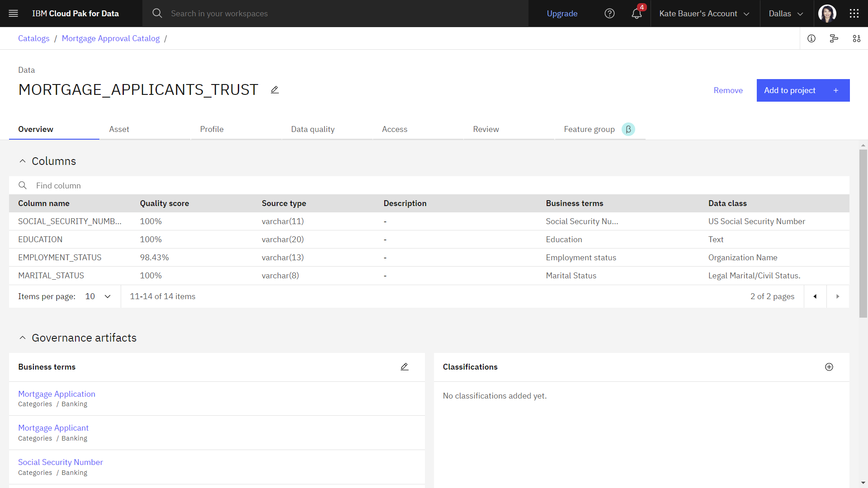Show the asset information panel icon
This screenshot has height=488, width=868.
(811, 38)
